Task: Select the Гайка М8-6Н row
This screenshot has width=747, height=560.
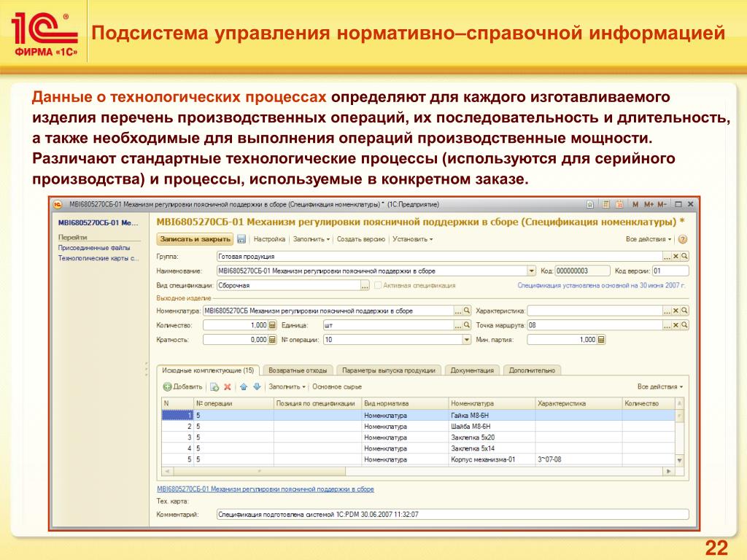Action: (x=418, y=415)
